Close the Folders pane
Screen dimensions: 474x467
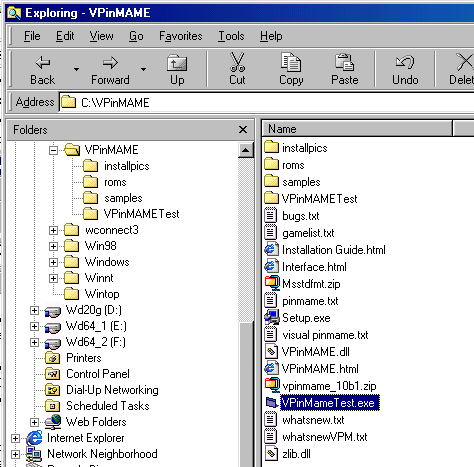click(x=243, y=129)
